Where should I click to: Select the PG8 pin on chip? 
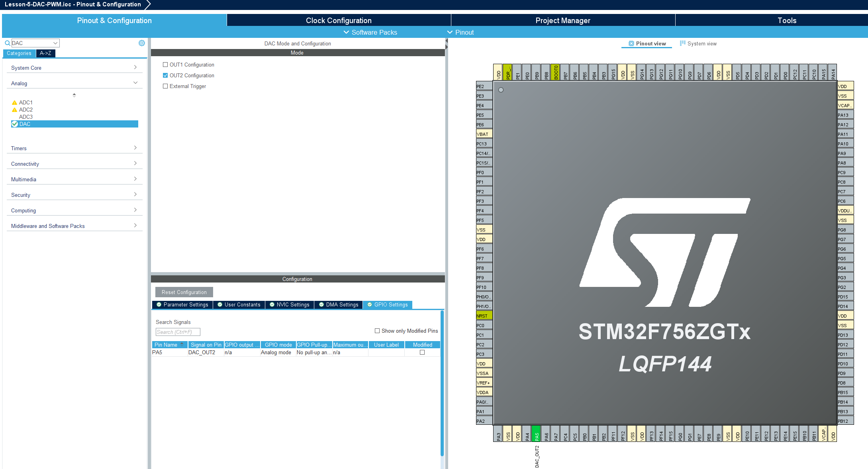pos(845,230)
